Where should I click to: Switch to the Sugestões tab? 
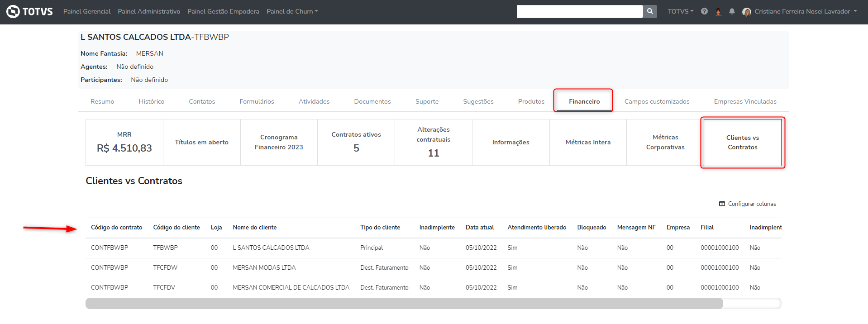point(478,101)
